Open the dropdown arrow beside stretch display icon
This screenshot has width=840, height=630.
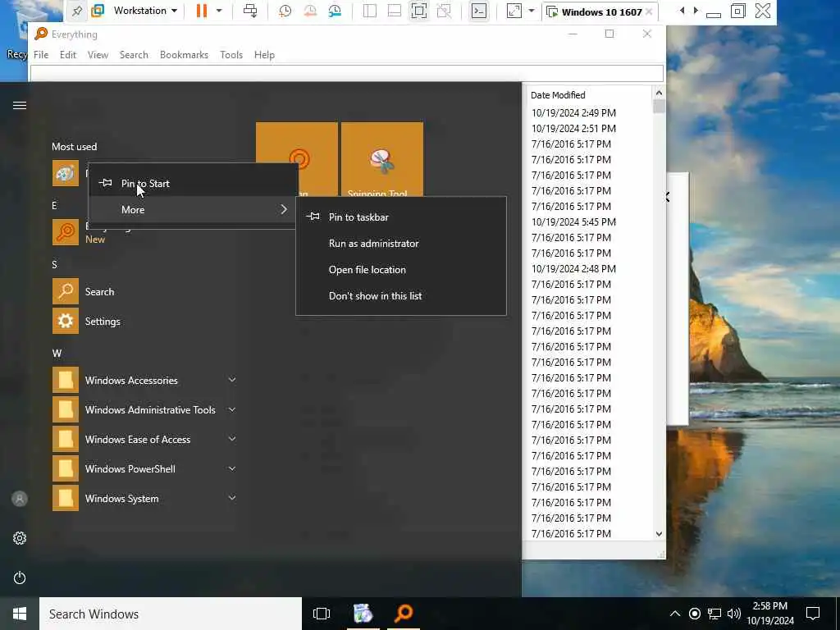(532, 11)
